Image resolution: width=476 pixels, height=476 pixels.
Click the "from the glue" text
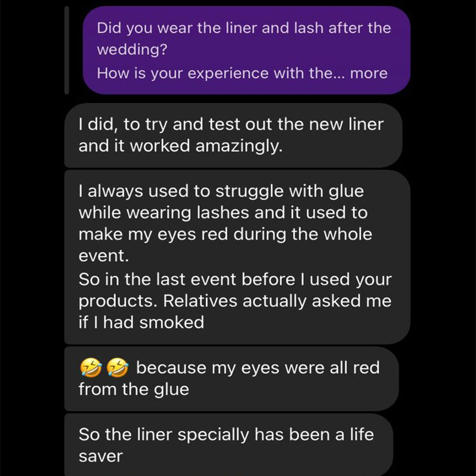click(134, 389)
